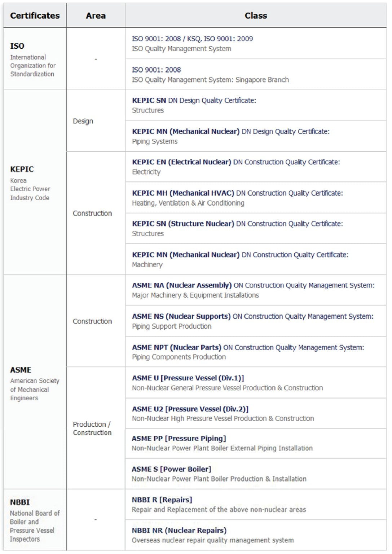
Task: Open KEPIC EN (Electrical Nuclear) entry
Action: tap(235, 162)
